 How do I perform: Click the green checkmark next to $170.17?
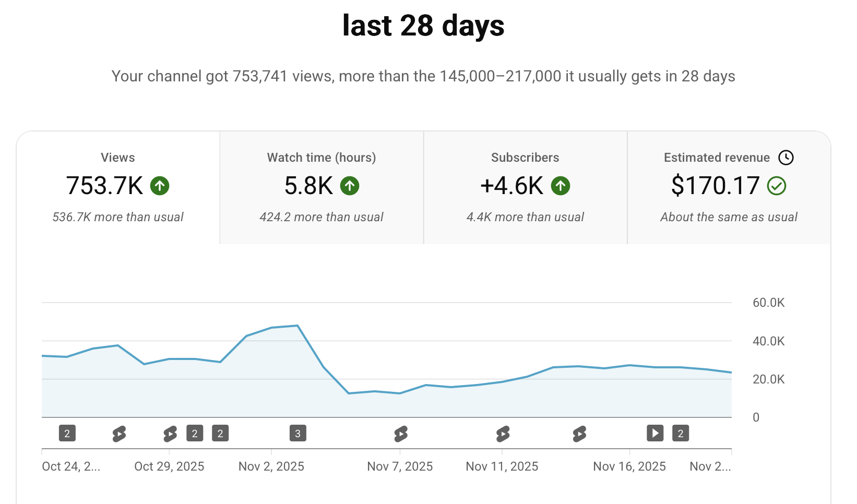(x=777, y=186)
